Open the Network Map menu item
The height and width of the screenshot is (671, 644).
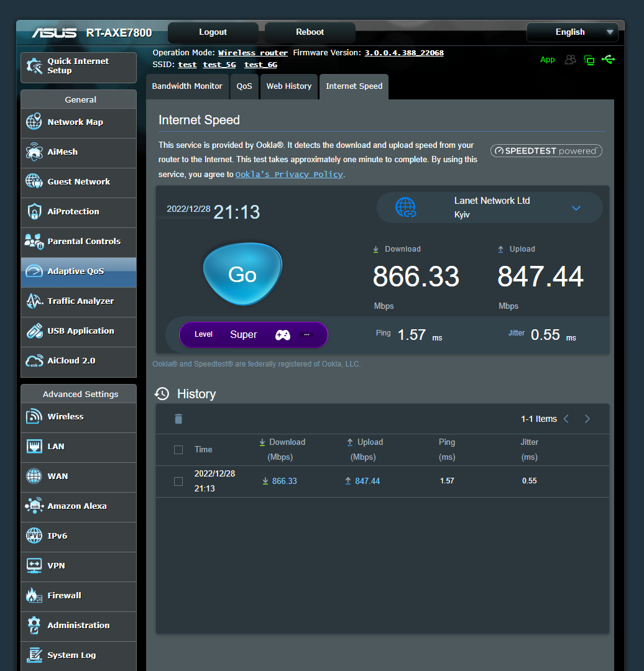coord(79,123)
